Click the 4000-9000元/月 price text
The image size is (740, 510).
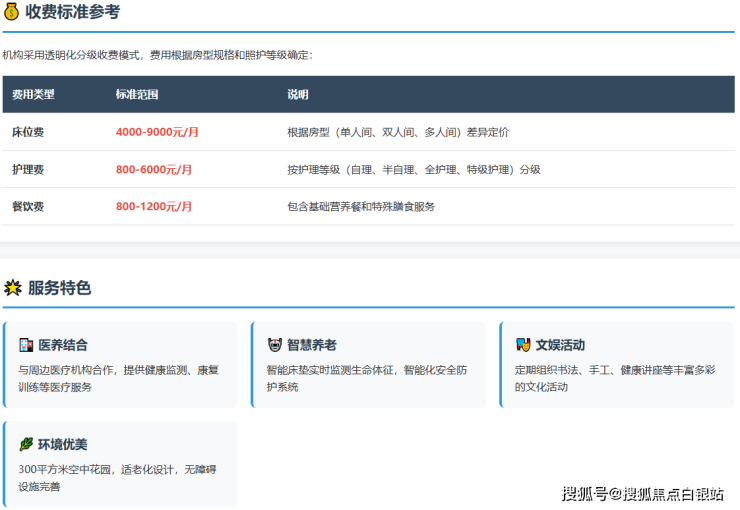[157, 132]
